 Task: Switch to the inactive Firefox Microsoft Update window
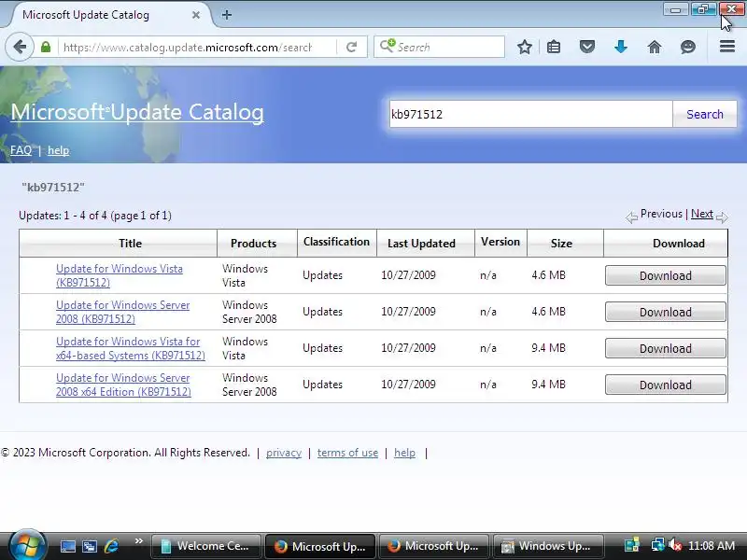[x=433, y=546]
